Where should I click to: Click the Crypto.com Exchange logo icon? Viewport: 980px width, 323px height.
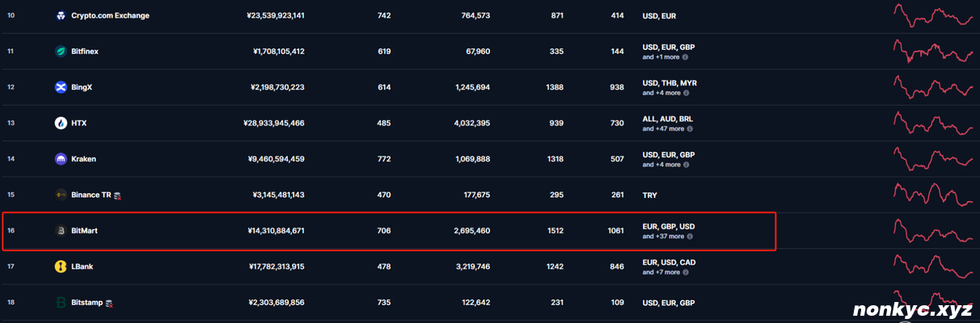point(61,15)
